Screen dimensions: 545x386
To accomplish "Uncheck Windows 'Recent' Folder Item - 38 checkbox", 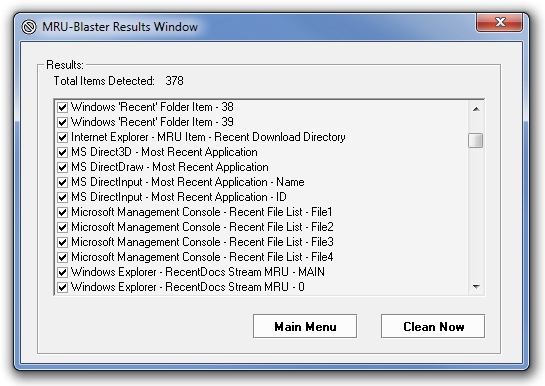I will 62,107.
